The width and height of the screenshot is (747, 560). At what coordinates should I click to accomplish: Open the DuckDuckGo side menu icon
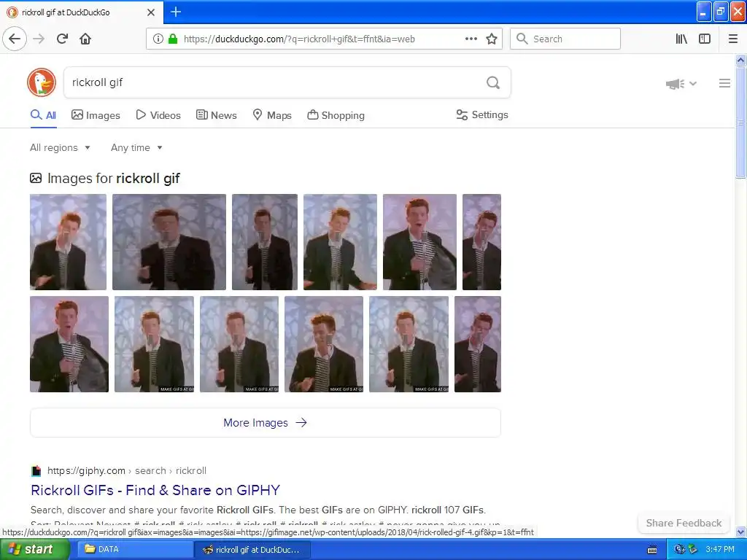click(x=724, y=83)
